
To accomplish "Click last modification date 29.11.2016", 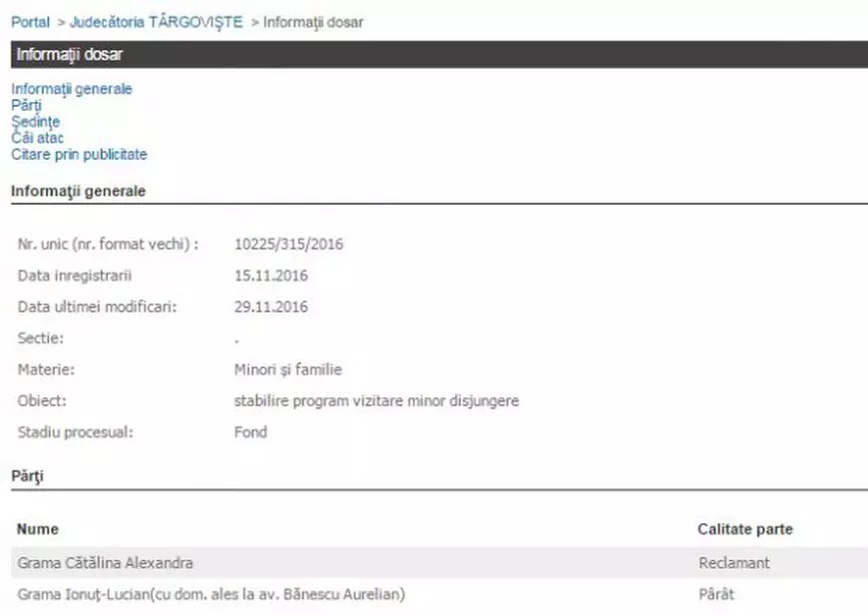I will point(270,307).
